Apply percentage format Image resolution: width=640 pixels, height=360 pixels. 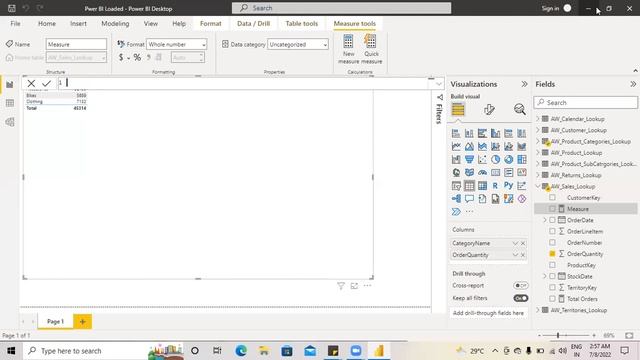pyautogui.click(x=137, y=58)
